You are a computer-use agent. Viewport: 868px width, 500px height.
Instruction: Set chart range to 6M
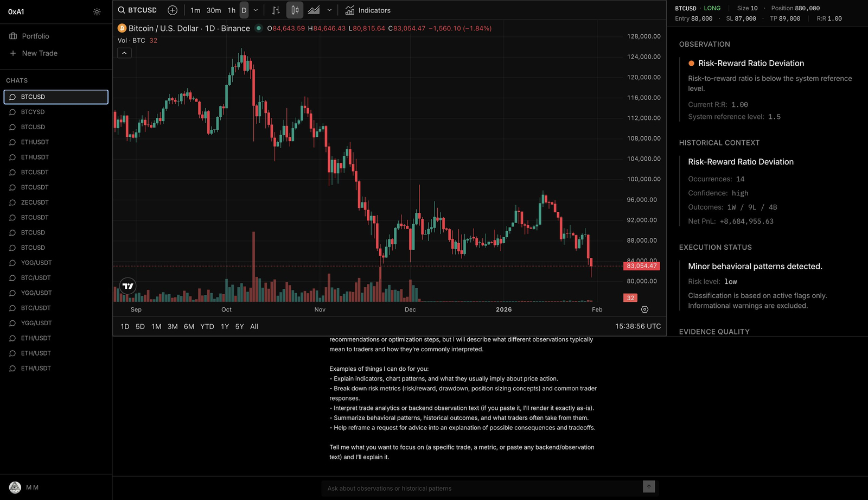[x=189, y=327]
